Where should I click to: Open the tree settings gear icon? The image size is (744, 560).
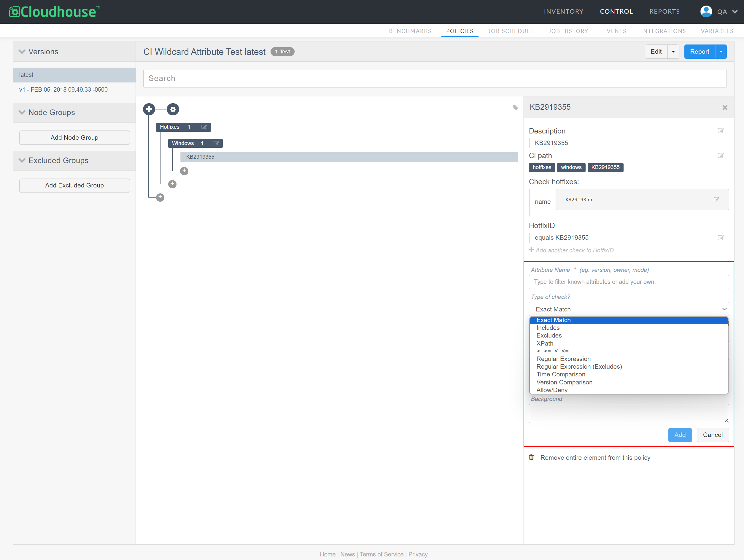pyautogui.click(x=173, y=109)
